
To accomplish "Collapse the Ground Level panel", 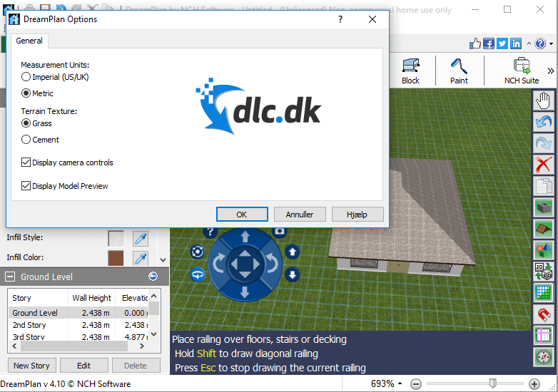I will coord(10,277).
